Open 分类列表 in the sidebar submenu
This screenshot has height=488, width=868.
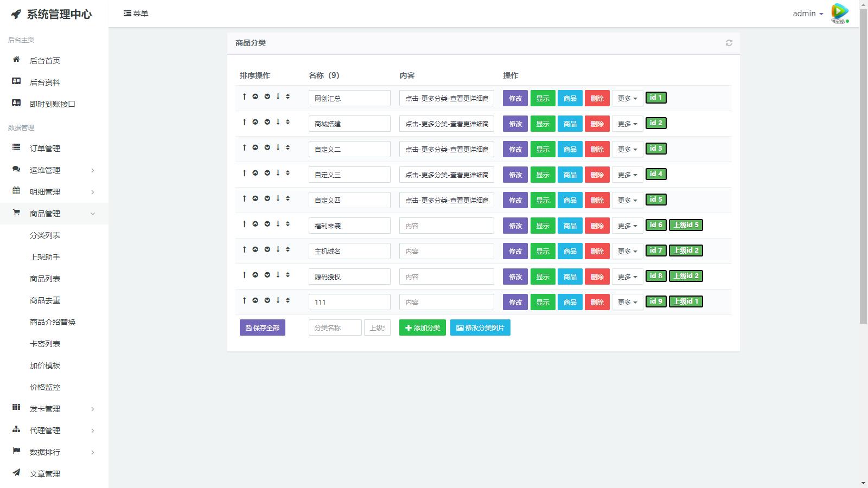point(45,235)
